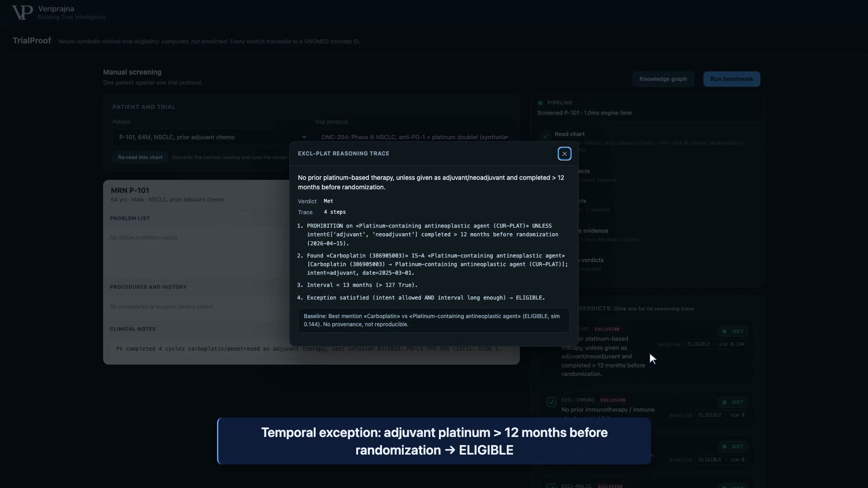Click the 'MRN P-101' patient header

(130, 191)
